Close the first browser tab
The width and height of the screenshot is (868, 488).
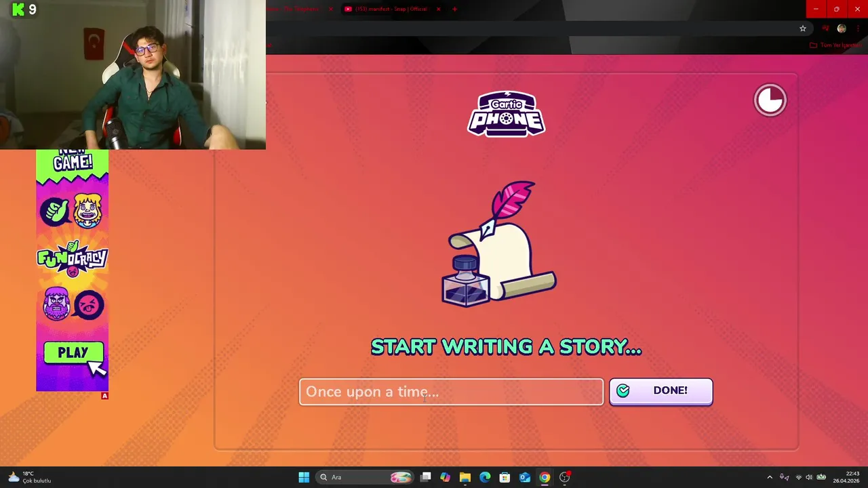pyautogui.click(x=331, y=9)
